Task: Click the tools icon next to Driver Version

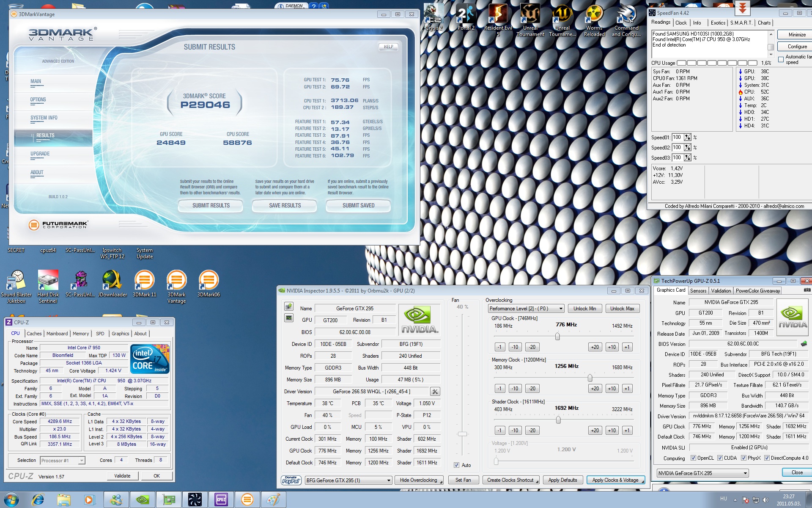Action: point(435,392)
